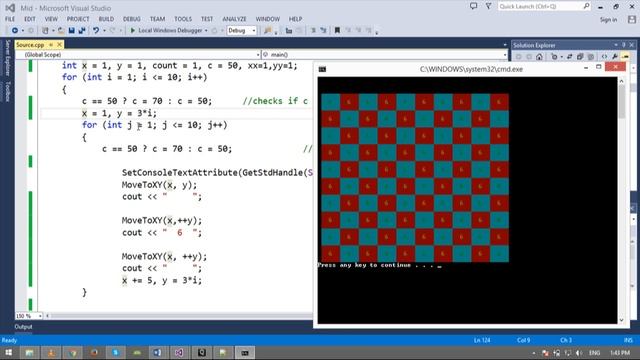This screenshot has width=640, height=360.
Task: Click the Solution Explorer Home icon
Action: [x=539, y=57]
